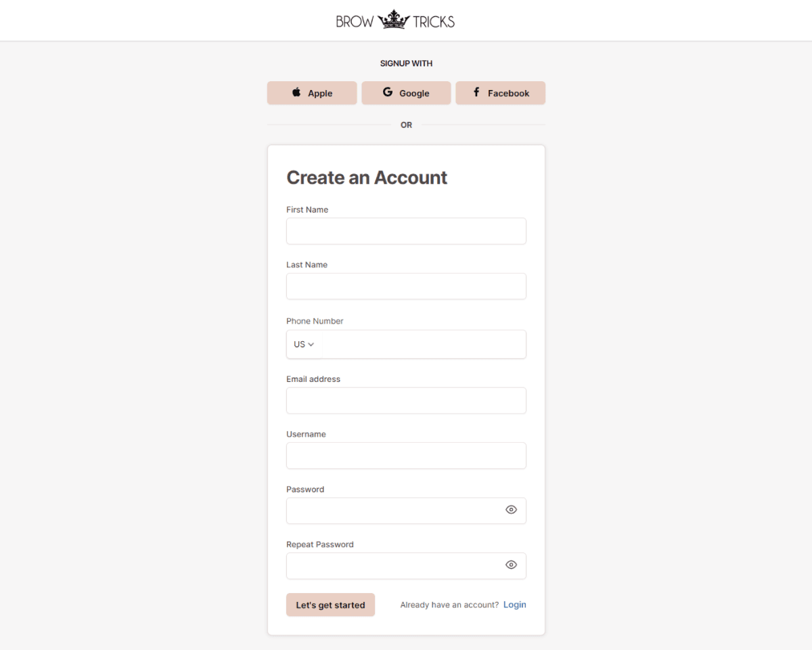
Task: Click the Create an Account heading
Action: [x=367, y=177]
